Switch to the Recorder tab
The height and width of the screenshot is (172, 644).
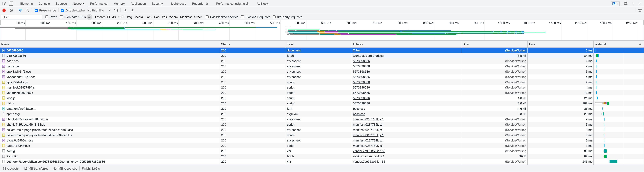point(200,4)
